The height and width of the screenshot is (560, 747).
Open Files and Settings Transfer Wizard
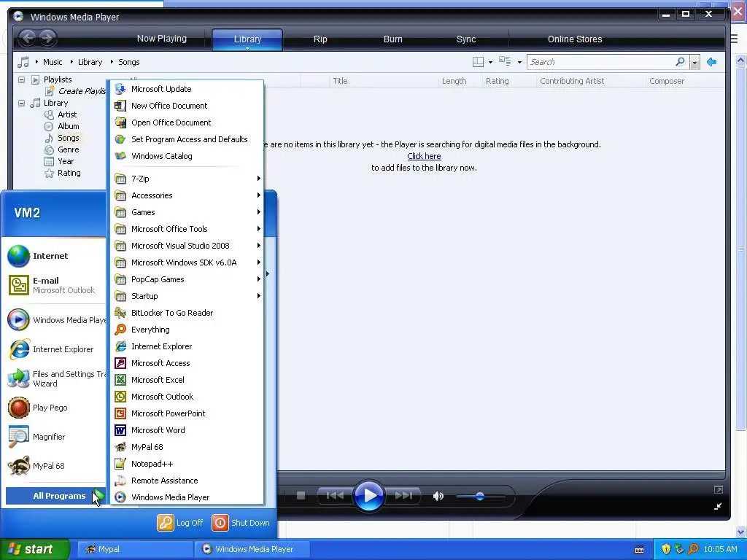55,378
